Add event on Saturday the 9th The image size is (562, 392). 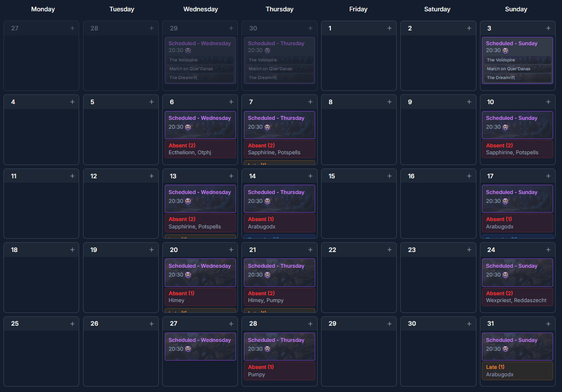[469, 102]
